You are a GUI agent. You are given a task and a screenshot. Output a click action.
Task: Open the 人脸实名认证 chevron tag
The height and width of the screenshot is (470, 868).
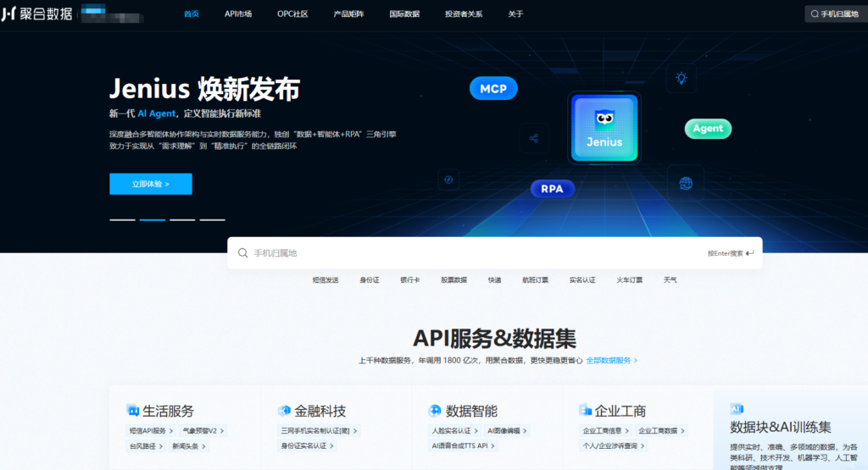click(x=454, y=431)
